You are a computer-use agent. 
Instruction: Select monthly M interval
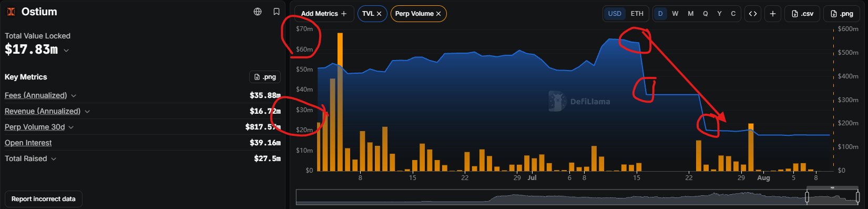[690, 14]
